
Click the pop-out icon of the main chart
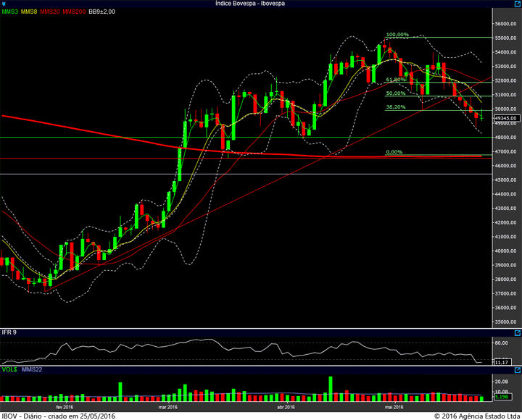tap(518, 4)
